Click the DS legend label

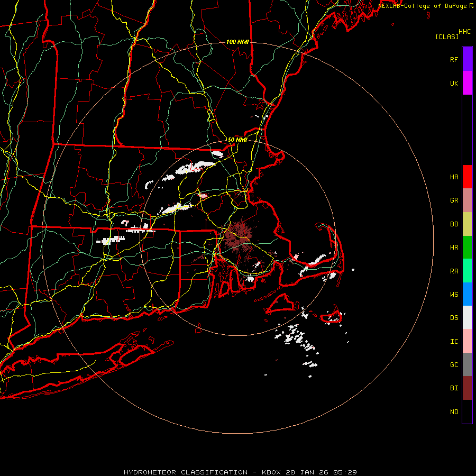[454, 318]
